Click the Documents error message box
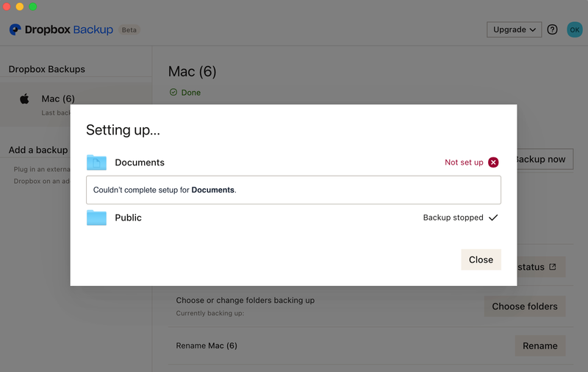 pos(293,190)
